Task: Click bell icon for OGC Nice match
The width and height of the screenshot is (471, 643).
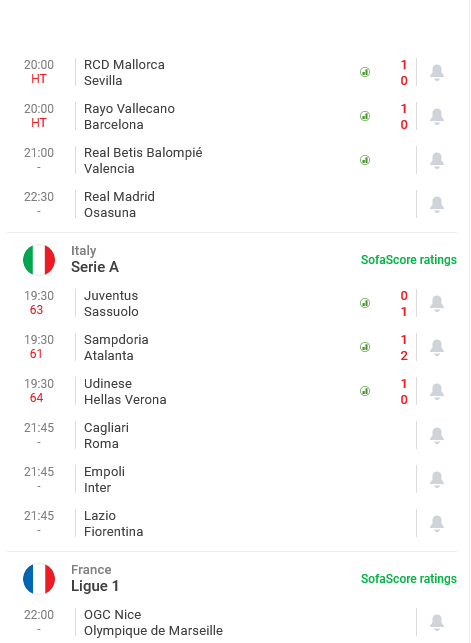Action: click(437, 622)
